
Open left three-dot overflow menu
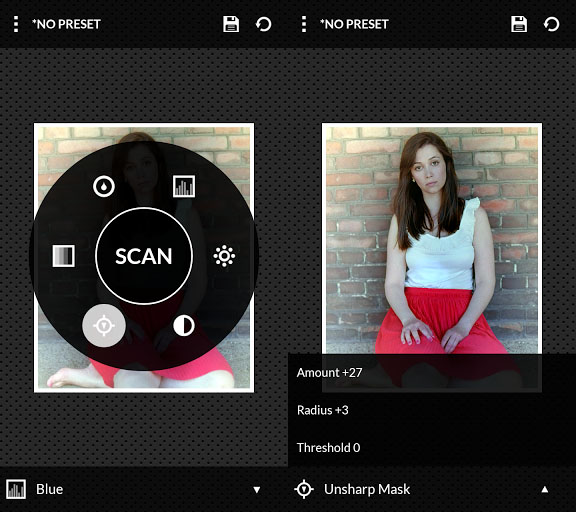16,24
